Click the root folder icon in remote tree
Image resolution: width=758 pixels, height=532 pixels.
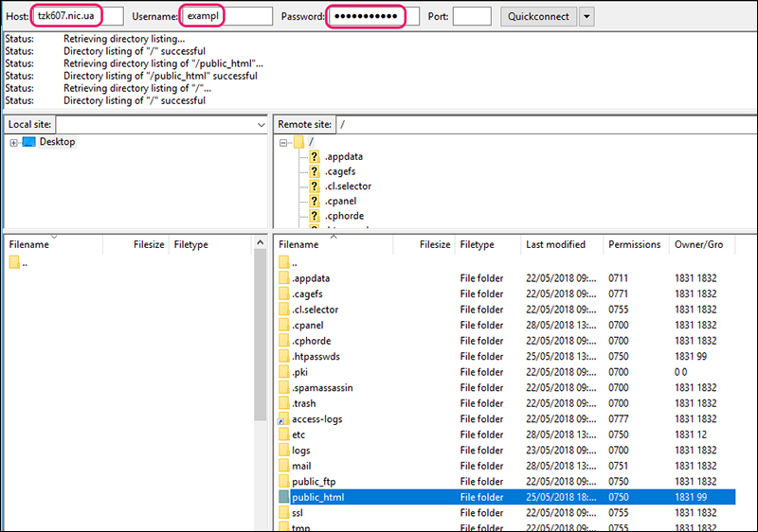coord(298,142)
